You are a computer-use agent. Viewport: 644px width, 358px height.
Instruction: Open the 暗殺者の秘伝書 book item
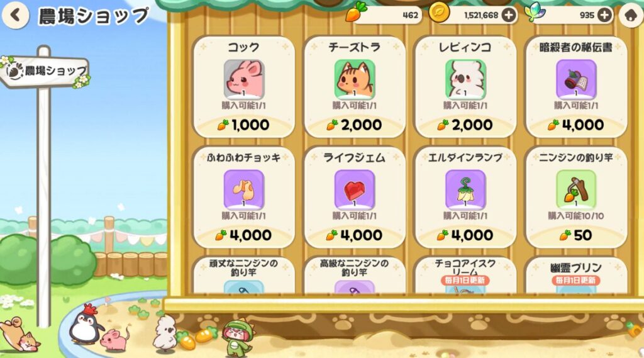[x=576, y=79]
